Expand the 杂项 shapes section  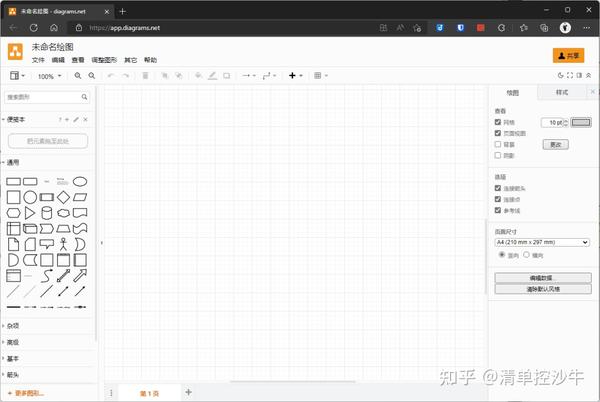pyautogui.click(x=11, y=326)
